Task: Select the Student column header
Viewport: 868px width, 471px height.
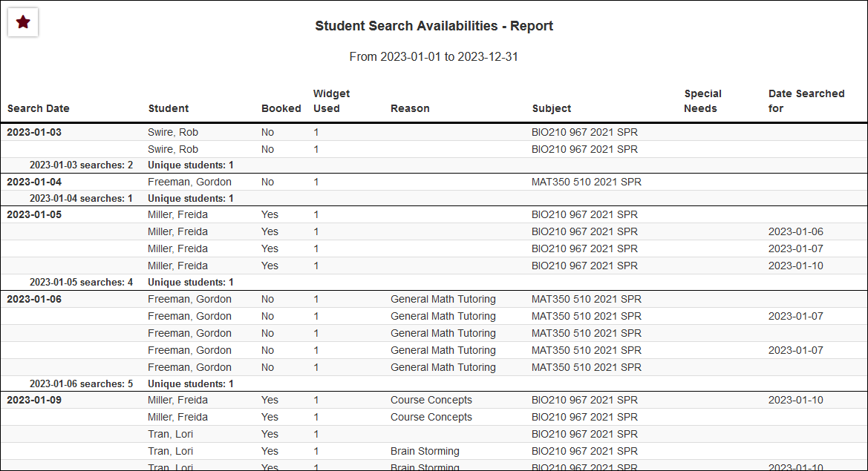Action: pos(169,108)
